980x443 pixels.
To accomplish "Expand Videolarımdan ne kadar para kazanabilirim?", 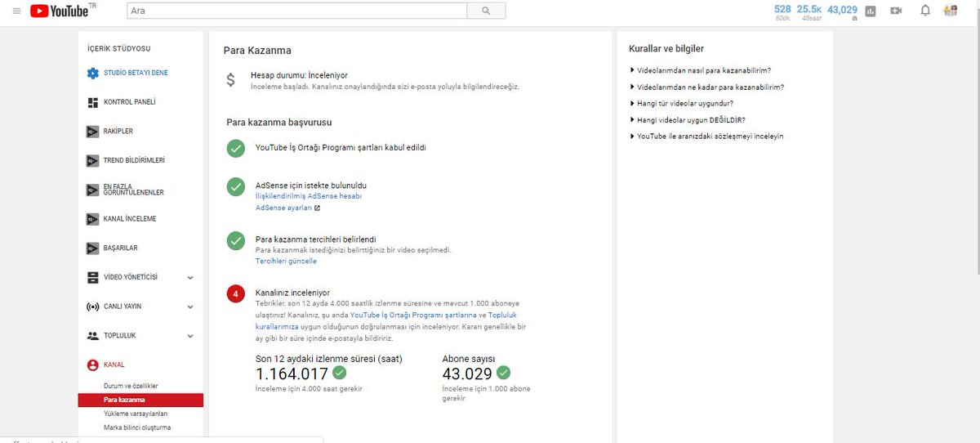I will 707,87.
